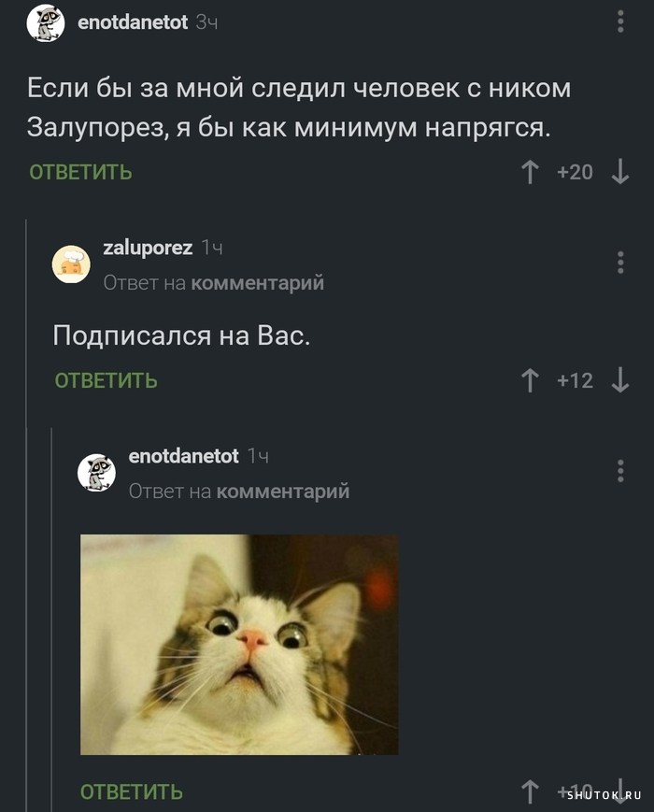Viewport: 654px width, 812px height.
Task: Follow "комментарий" link under nested enotdanetot
Action: tap(283, 491)
